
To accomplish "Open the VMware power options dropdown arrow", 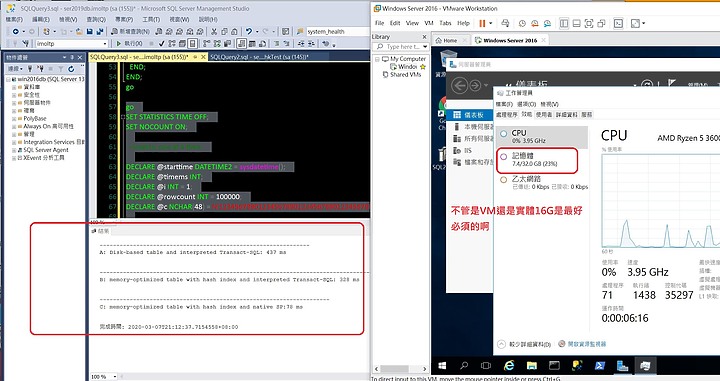I will (x=491, y=23).
